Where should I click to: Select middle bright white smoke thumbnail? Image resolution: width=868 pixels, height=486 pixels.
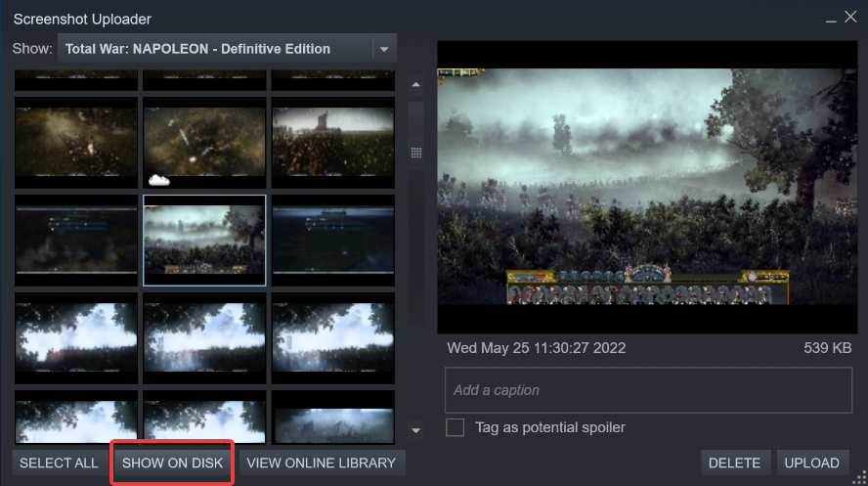(204, 338)
